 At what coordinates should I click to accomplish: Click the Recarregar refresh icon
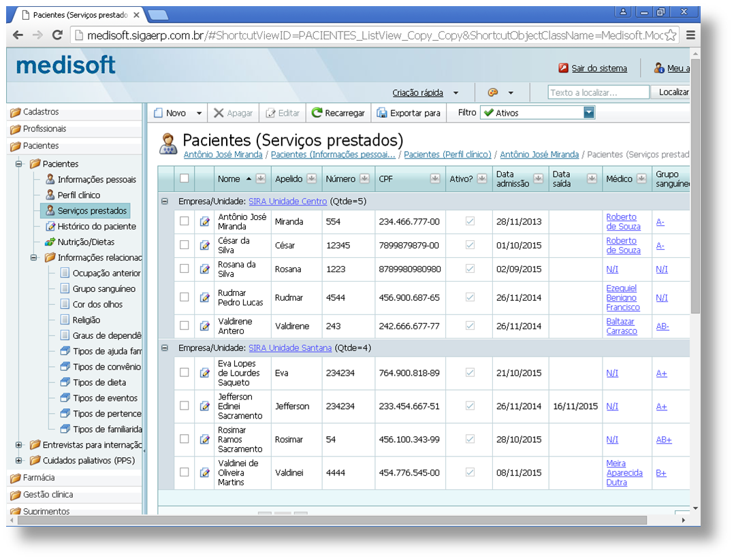317,113
